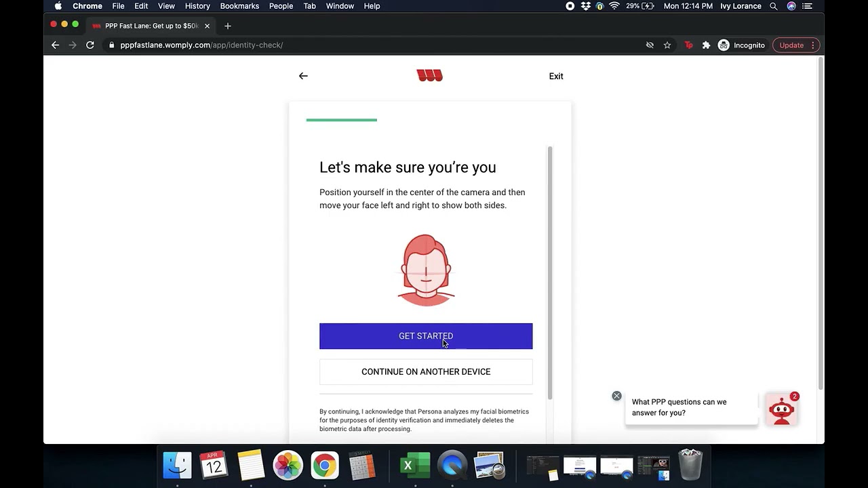Open Calculator from the dock

tap(361, 466)
